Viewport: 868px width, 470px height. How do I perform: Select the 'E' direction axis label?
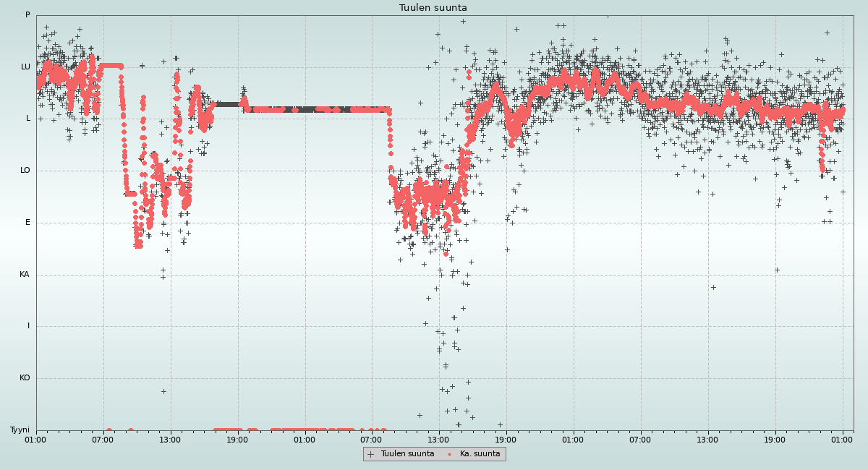tap(28, 223)
